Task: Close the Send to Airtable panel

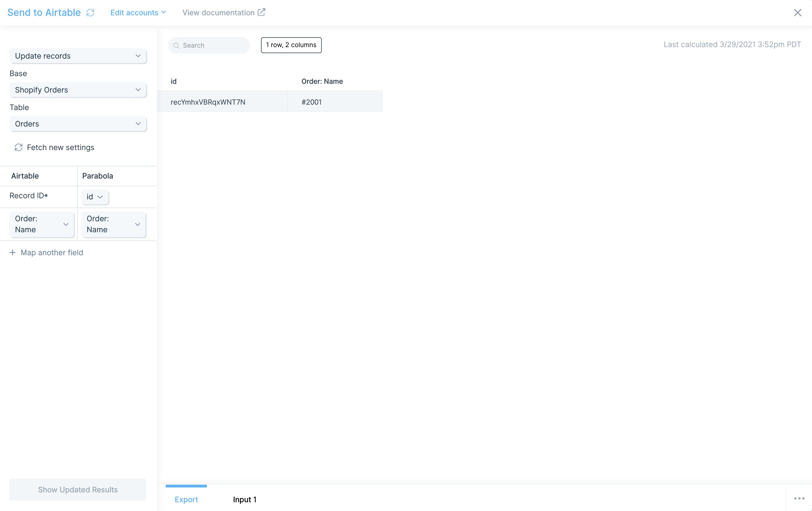Action: [x=797, y=13]
